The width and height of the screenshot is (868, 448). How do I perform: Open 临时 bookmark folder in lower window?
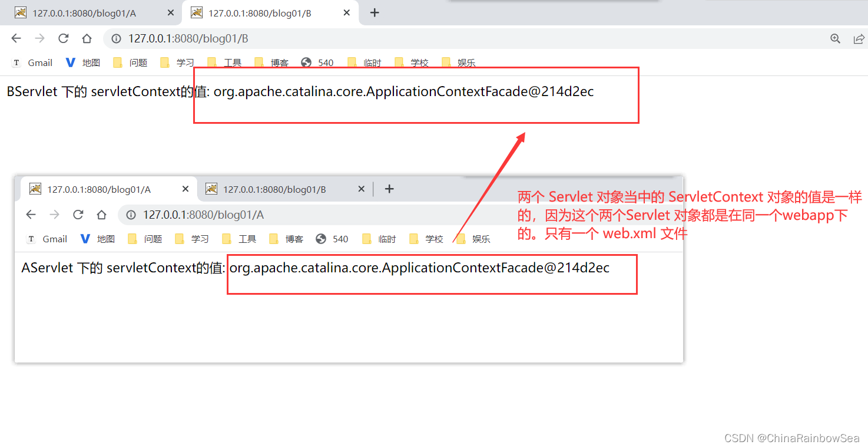tap(379, 239)
